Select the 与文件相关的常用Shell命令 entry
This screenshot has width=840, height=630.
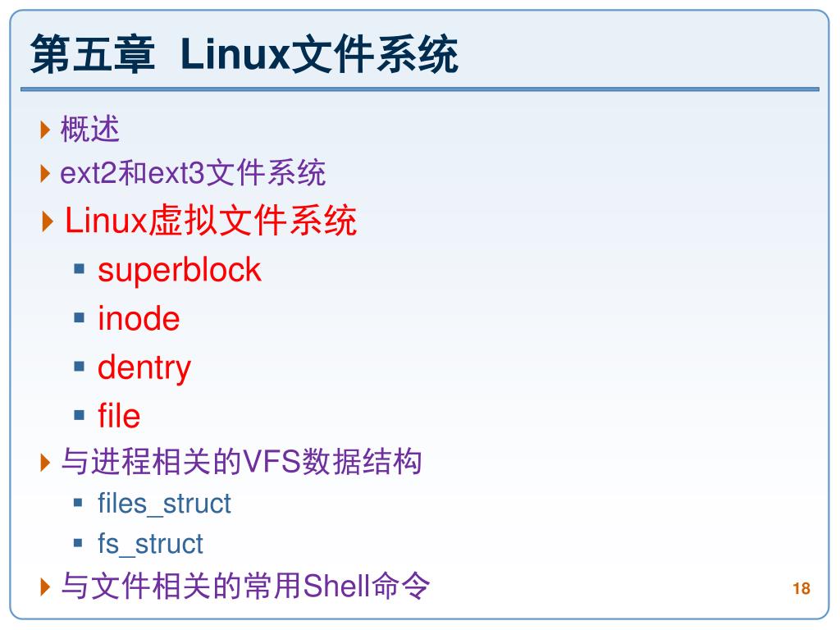click(x=245, y=585)
